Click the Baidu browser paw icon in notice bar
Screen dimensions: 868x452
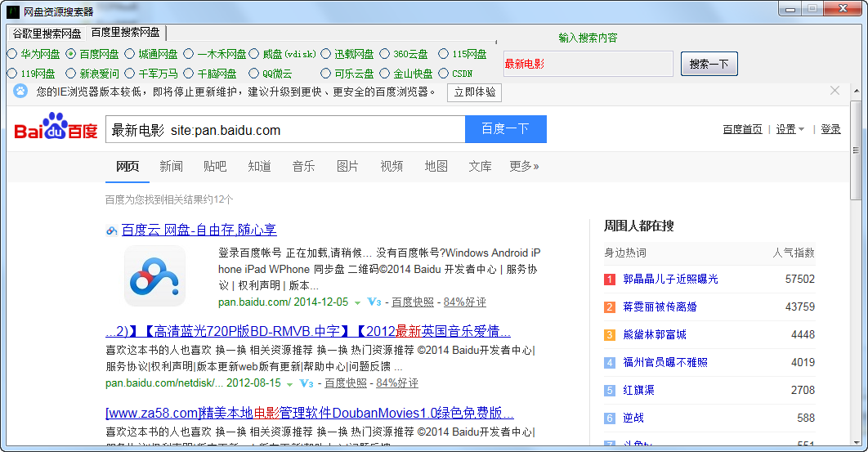[20, 92]
